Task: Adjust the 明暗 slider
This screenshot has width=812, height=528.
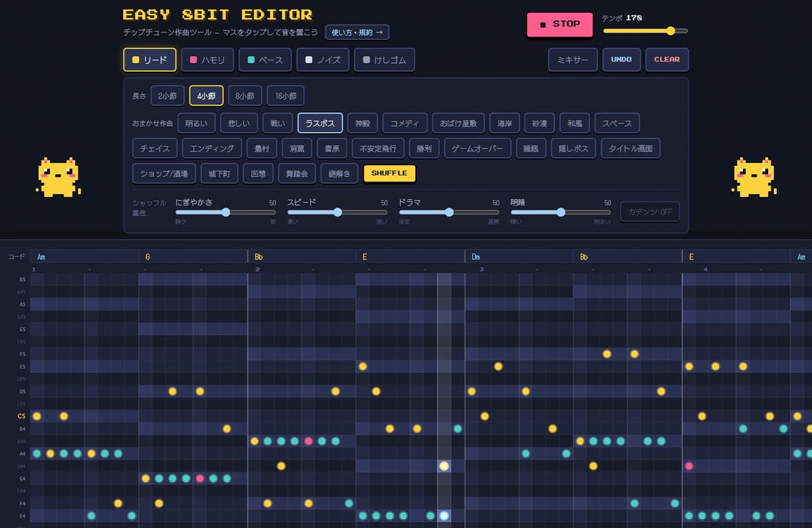Action: (561, 212)
